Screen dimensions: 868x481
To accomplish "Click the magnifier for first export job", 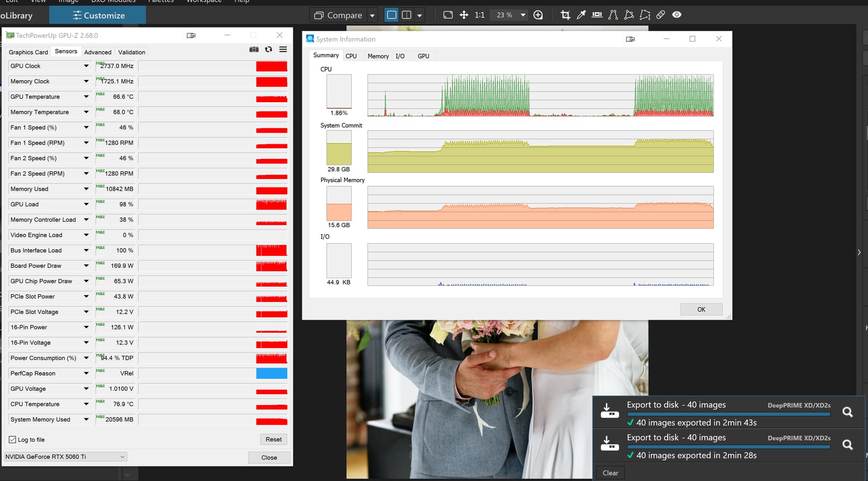I will tap(847, 412).
